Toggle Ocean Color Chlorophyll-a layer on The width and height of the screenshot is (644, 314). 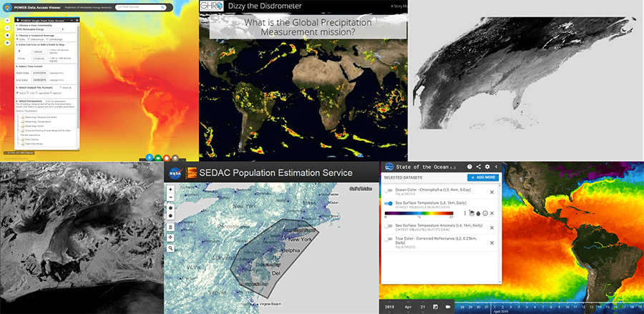click(x=388, y=190)
